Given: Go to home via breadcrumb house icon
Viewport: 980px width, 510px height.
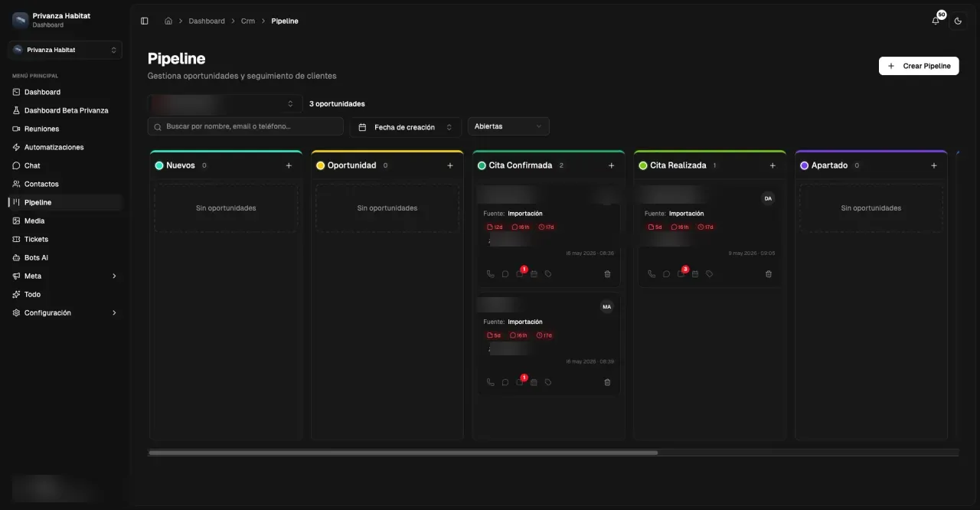Looking at the screenshot, I should click(x=168, y=21).
